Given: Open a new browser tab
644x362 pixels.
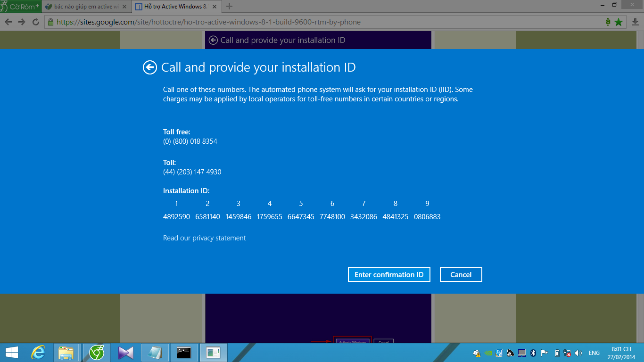Looking at the screenshot, I should coord(230,7).
